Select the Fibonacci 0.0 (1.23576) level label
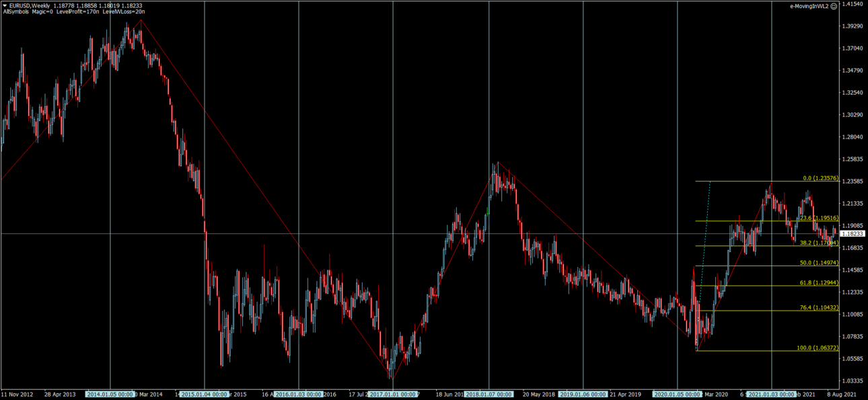 (821, 178)
